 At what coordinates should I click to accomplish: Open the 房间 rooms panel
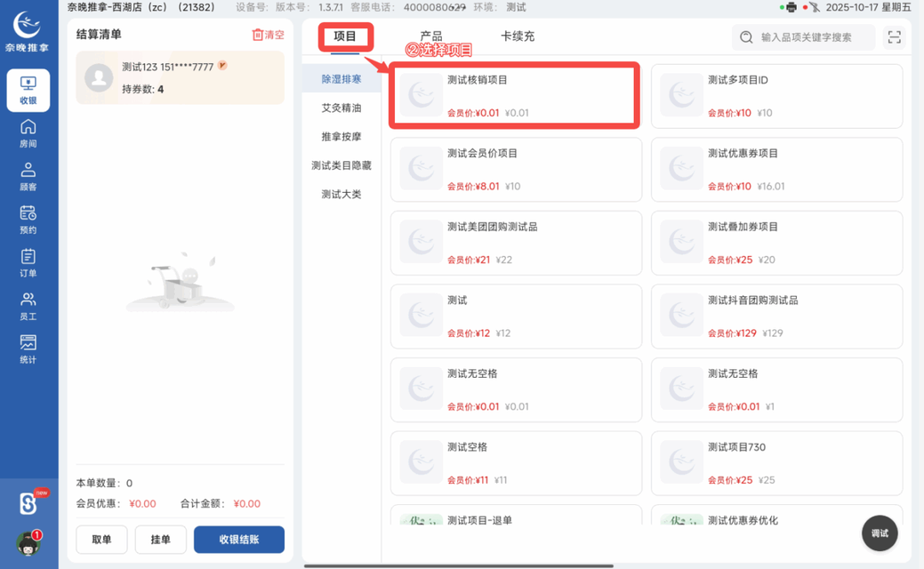tap(28, 133)
